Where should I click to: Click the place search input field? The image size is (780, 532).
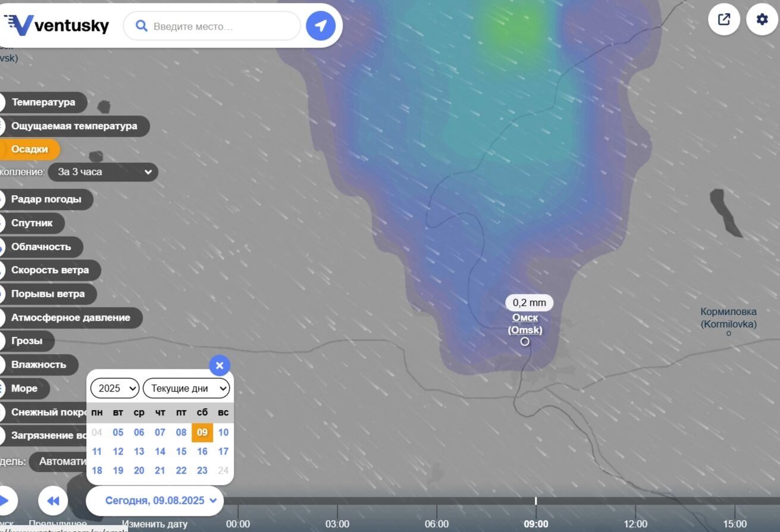(223, 26)
